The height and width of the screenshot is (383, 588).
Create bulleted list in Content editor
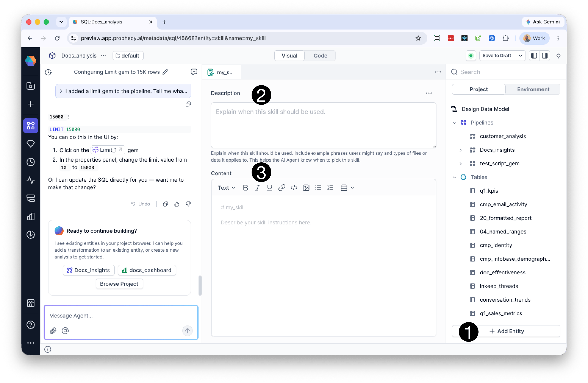[318, 188]
